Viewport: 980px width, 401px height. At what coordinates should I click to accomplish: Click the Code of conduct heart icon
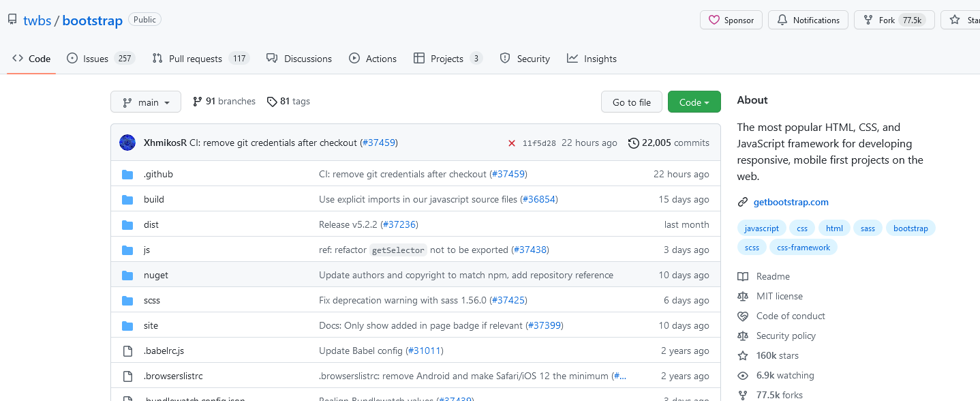coord(743,316)
